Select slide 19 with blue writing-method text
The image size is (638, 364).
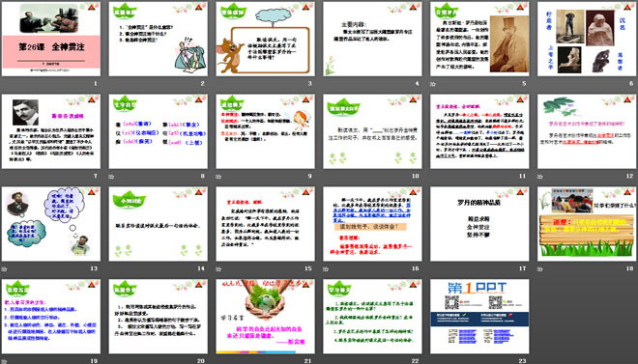tap(51, 316)
